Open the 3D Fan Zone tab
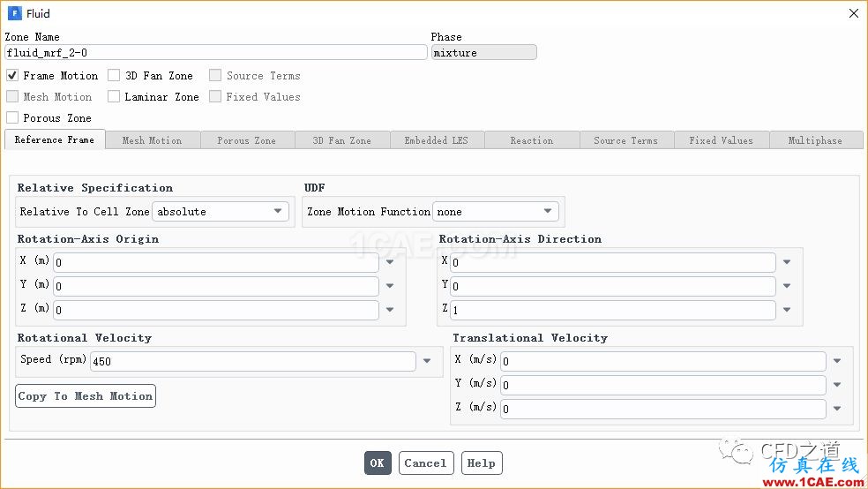The width and height of the screenshot is (868, 489). pyautogui.click(x=342, y=140)
